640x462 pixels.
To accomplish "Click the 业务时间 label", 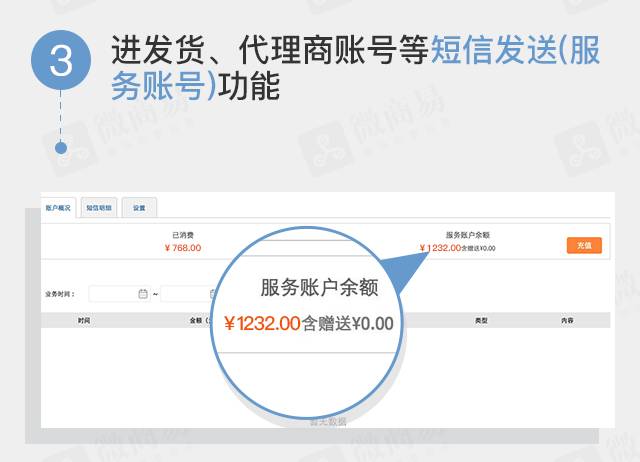I will (60, 294).
